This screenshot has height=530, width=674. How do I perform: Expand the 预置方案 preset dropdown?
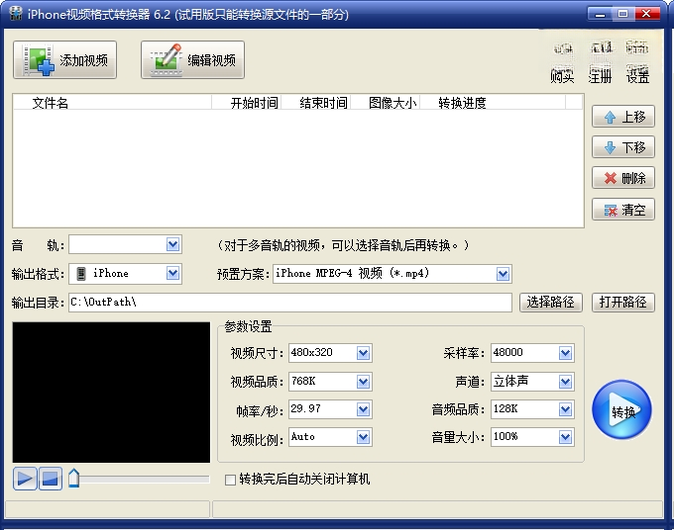coord(503,274)
